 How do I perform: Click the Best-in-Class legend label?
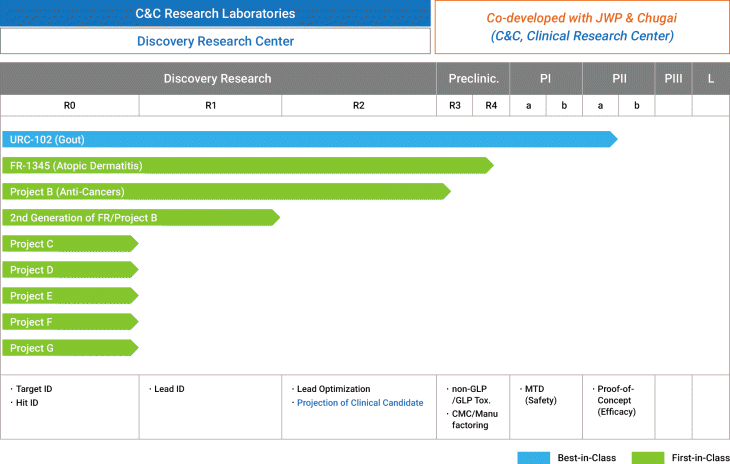[x=587, y=457]
